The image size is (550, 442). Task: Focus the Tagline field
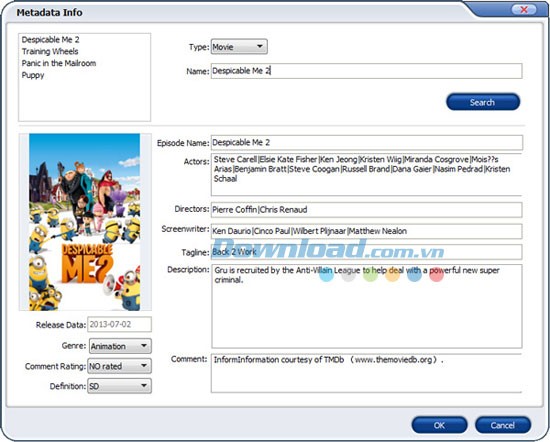click(x=366, y=252)
